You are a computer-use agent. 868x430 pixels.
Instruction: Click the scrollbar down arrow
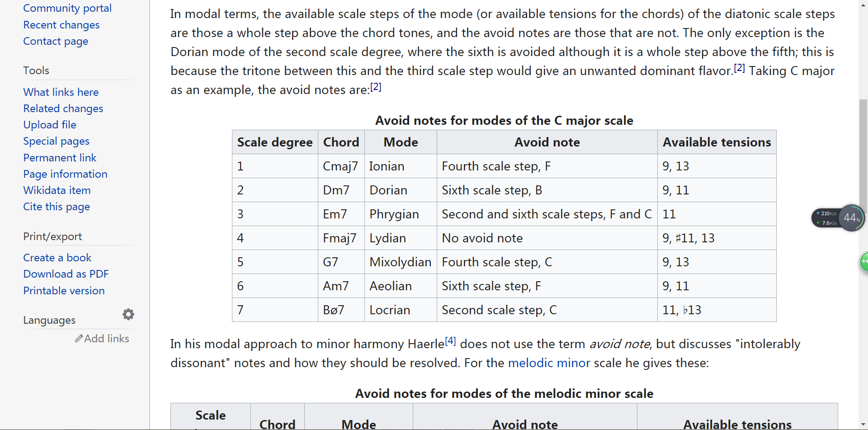tap(863, 425)
